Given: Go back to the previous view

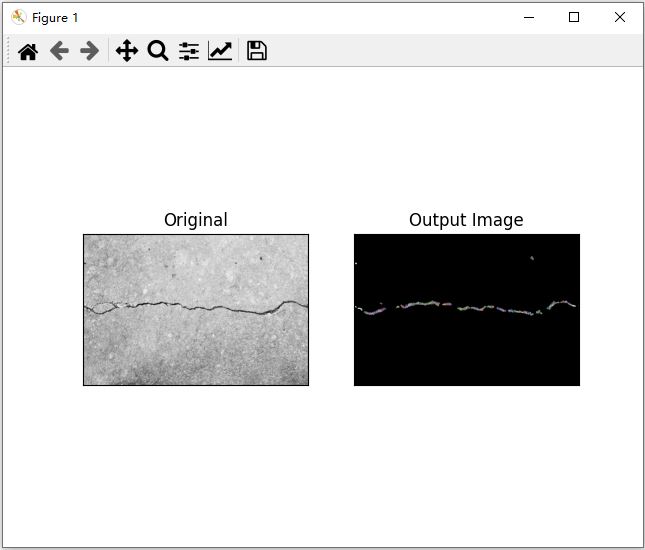Looking at the screenshot, I should 59,51.
